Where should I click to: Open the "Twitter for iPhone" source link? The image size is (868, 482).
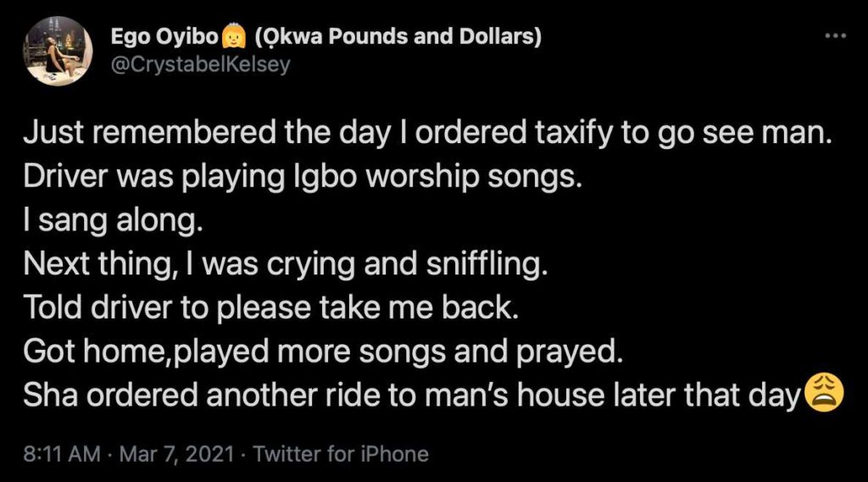pyautogui.click(x=341, y=454)
